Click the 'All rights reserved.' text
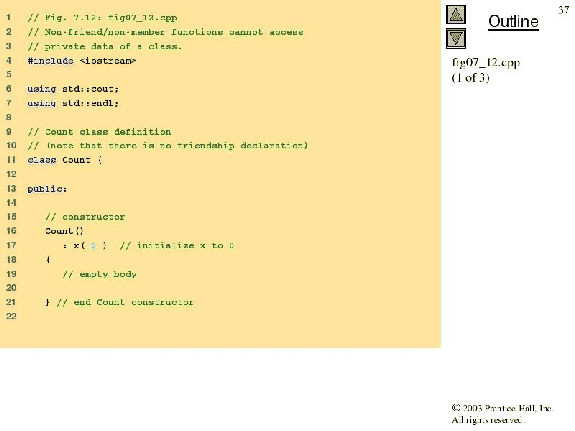The image size is (575, 431). click(x=488, y=420)
